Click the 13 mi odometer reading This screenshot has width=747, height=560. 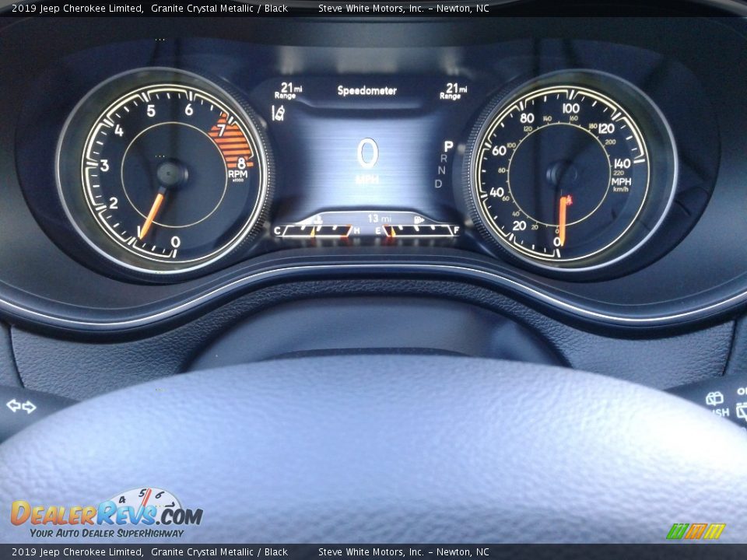(x=379, y=219)
